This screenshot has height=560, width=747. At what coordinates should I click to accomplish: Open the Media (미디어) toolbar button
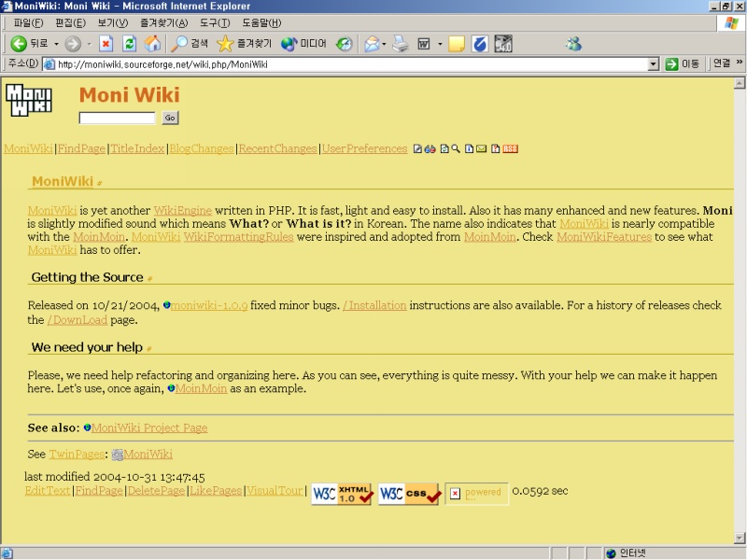coord(303,44)
